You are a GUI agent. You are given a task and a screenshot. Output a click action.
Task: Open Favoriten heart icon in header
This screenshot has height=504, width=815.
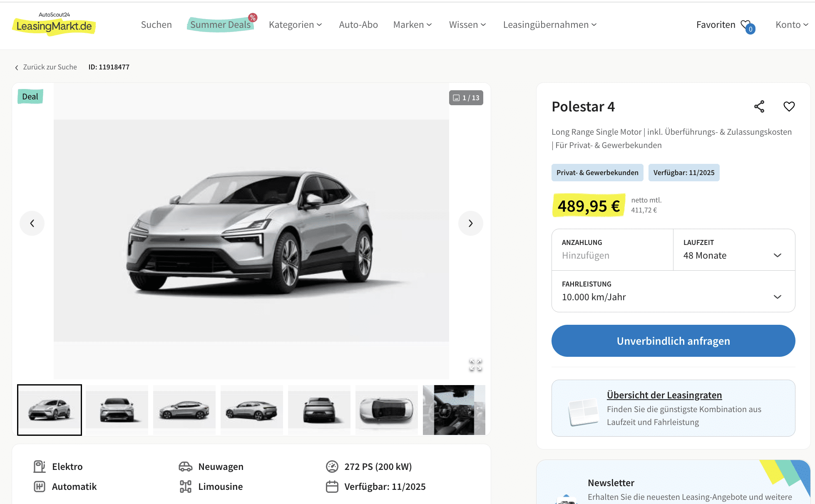tap(748, 26)
